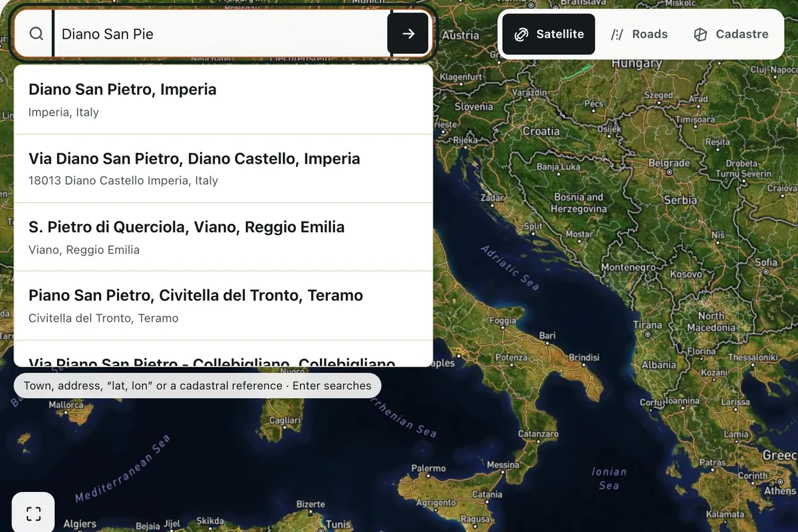Image resolution: width=798 pixels, height=532 pixels.
Task: Click the 'Patras' city label
Action: 712,462
